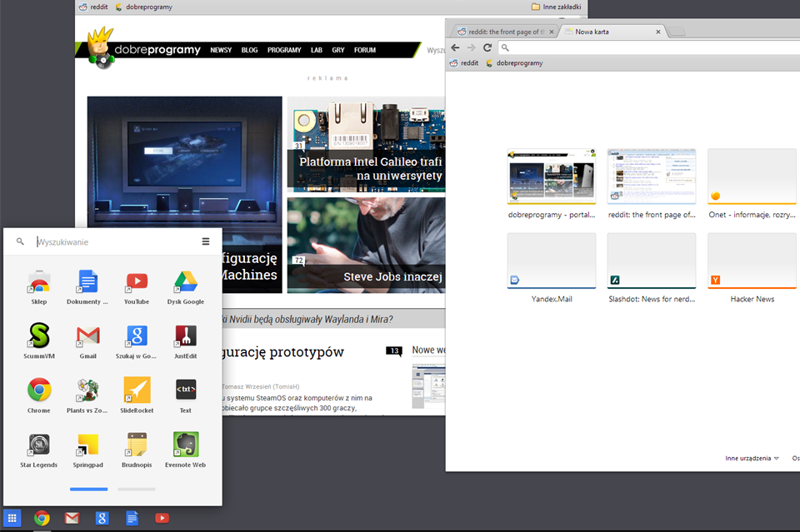The image size is (800, 532).
Task: Open NEWSY menu on dobreprogramy
Action: pos(221,50)
